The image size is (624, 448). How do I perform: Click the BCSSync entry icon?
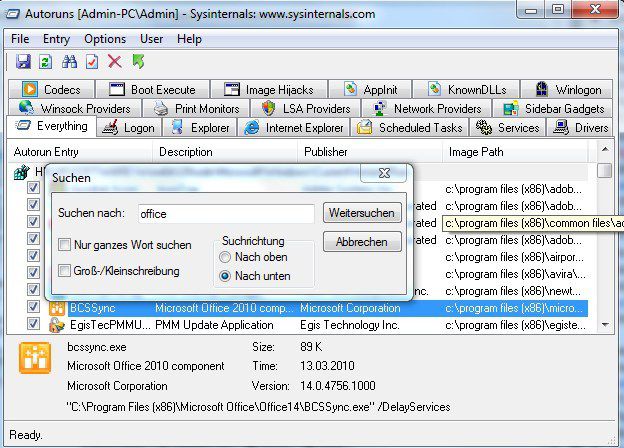click(57, 308)
